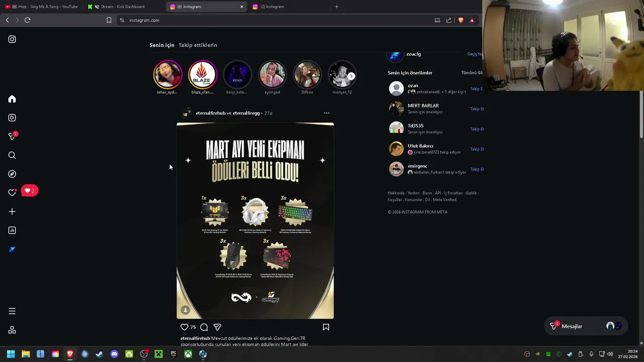Close the active Instagram tab
Screen dimensions: 644x362
pyautogui.click(x=242, y=7)
